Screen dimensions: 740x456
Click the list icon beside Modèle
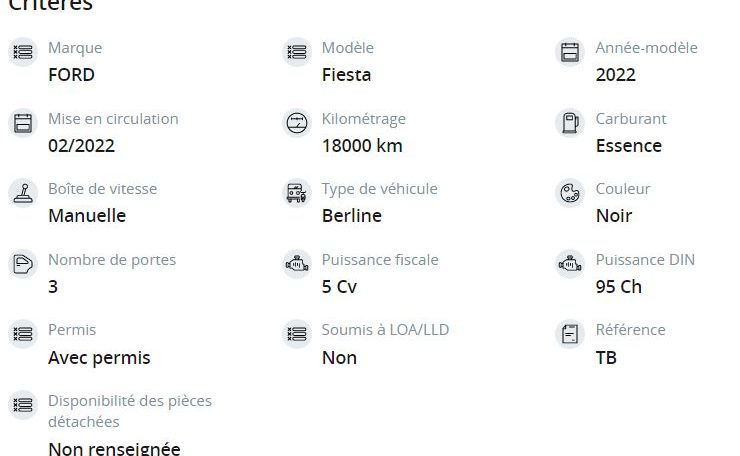click(x=296, y=52)
